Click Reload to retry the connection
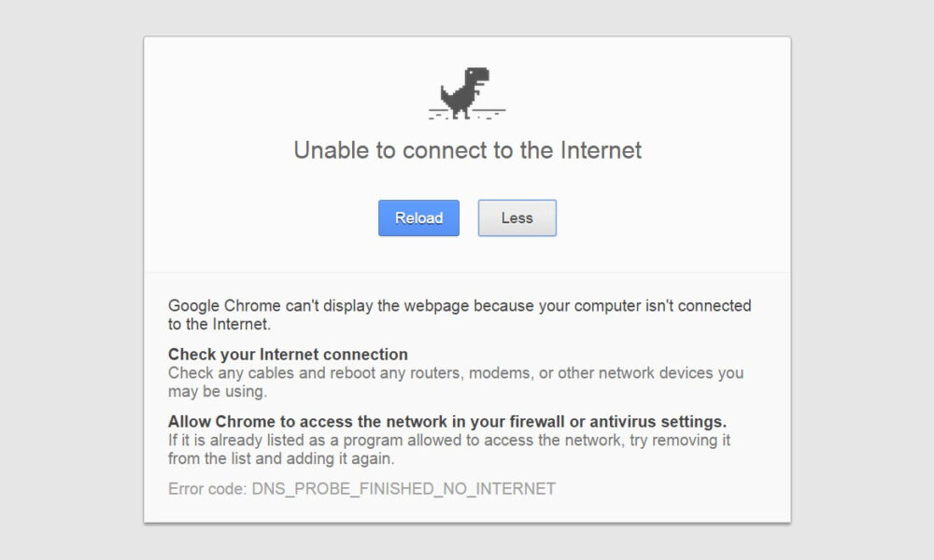The image size is (934, 560). tap(418, 217)
